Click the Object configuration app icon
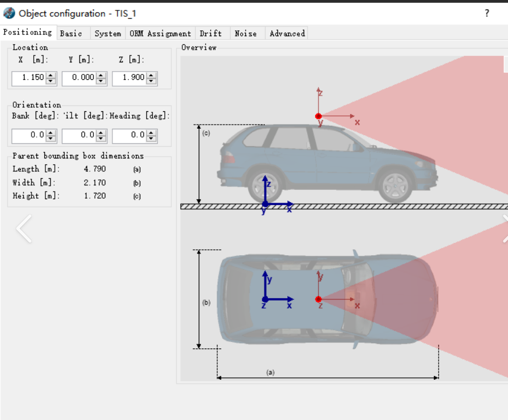This screenshot has height=420, width=508. click(x=9, y=13)
